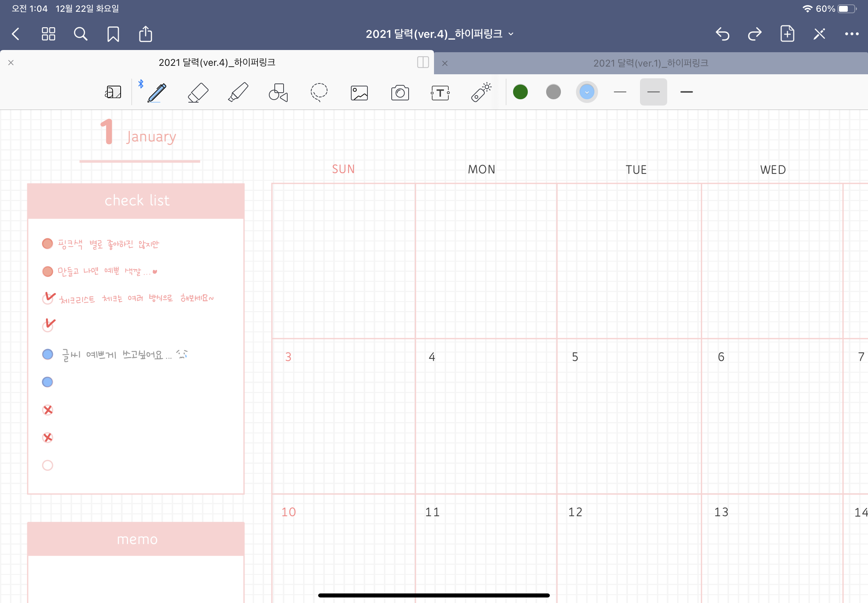The width and height of the screenshot is (868, 603).
Task: Undo the last stroke
Action: (x=722, y=34)
